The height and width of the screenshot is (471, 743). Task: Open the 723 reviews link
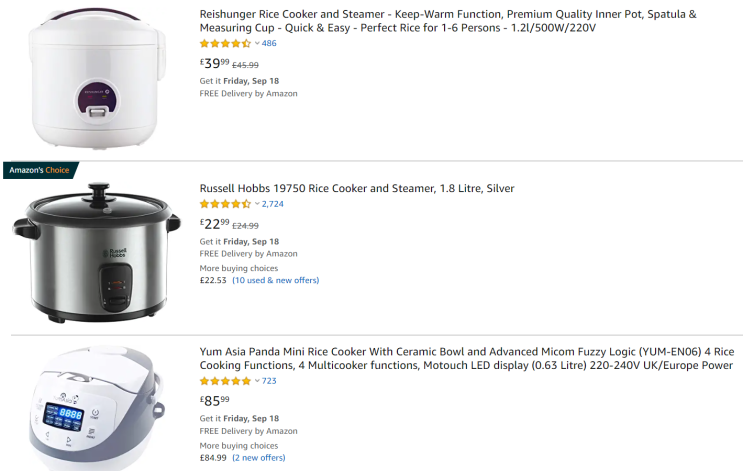[269, 381]
